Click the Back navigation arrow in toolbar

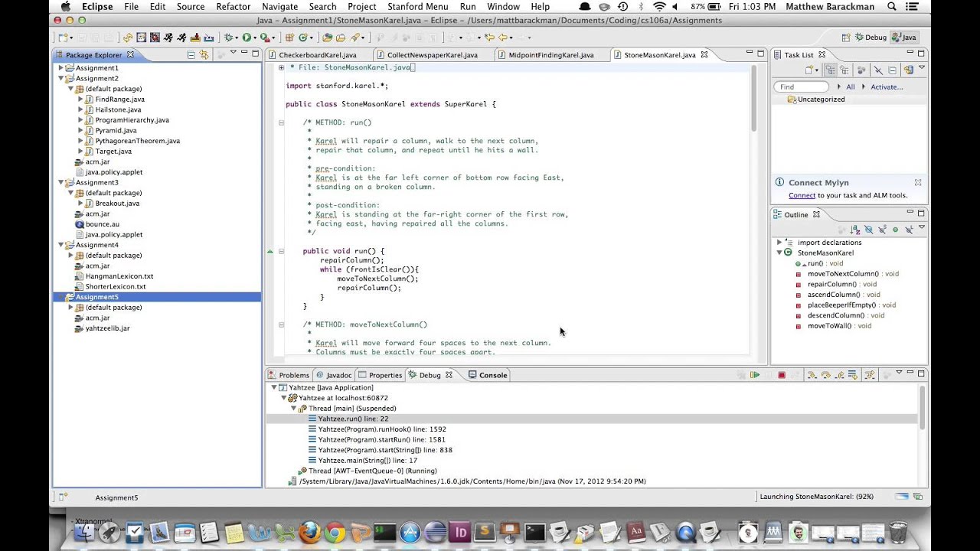click(503, 37)
